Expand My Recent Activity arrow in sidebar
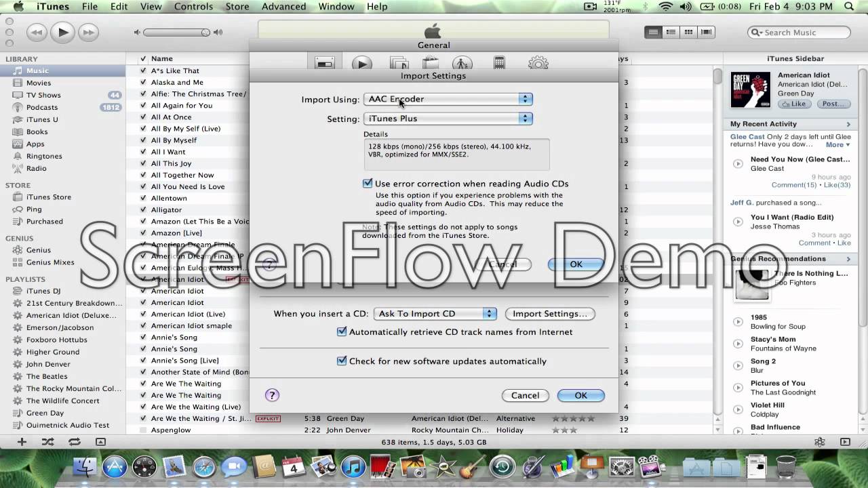Viewport: 868px width, 488px height. point(848,124)
